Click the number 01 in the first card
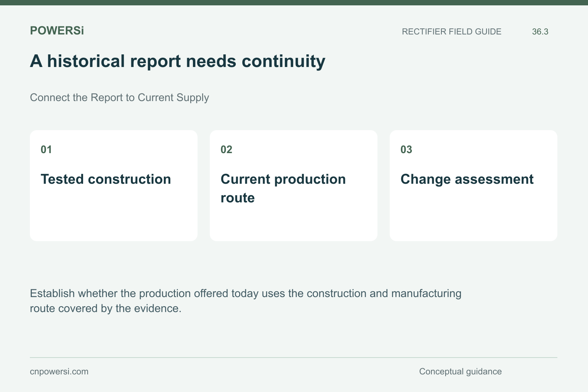588x392 pixels. (x=46, y=149)
